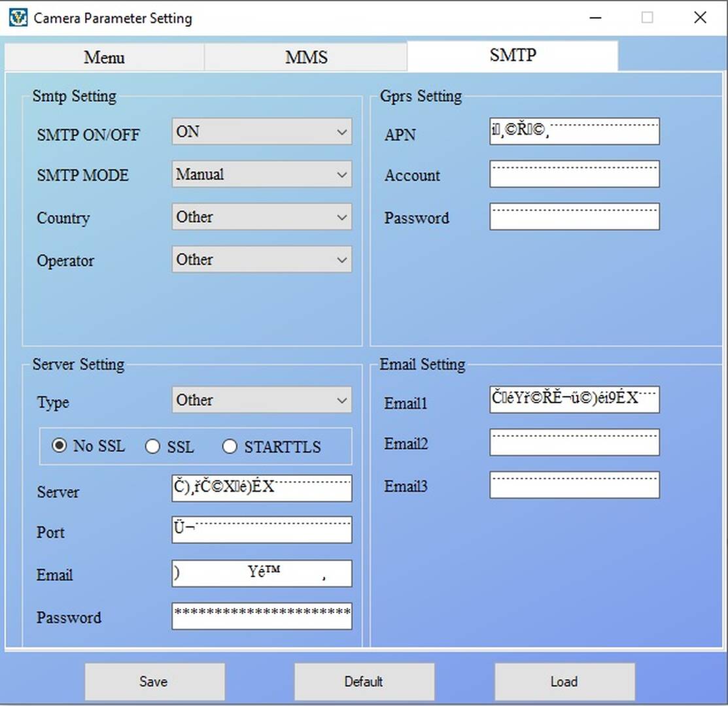This screenshot has height=706, width=728.
Task: Select the SMTP tab
Action: click(x=512, y=56)
